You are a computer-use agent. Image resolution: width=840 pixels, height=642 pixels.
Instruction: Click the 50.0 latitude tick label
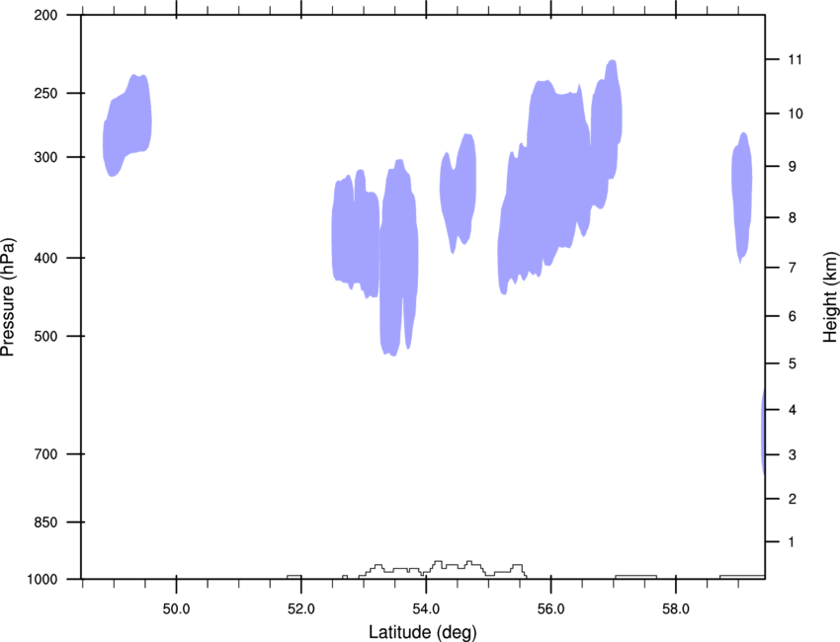176,609
